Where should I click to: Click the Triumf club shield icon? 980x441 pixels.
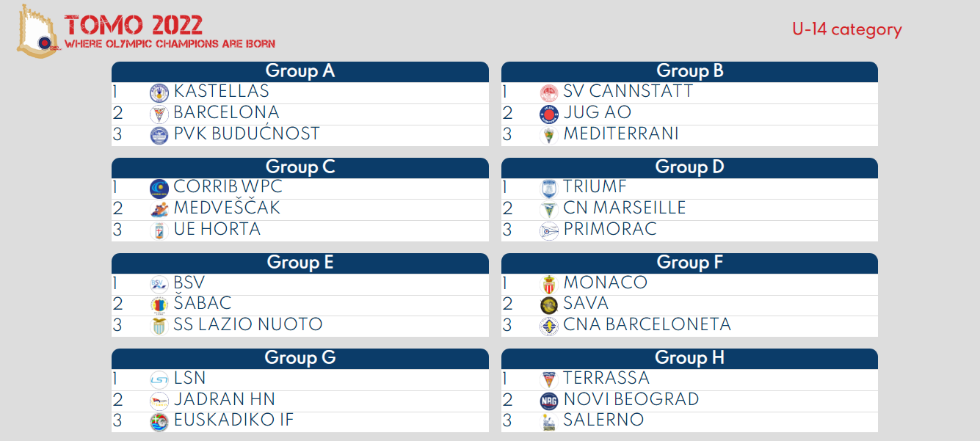(x=548, y=189)
